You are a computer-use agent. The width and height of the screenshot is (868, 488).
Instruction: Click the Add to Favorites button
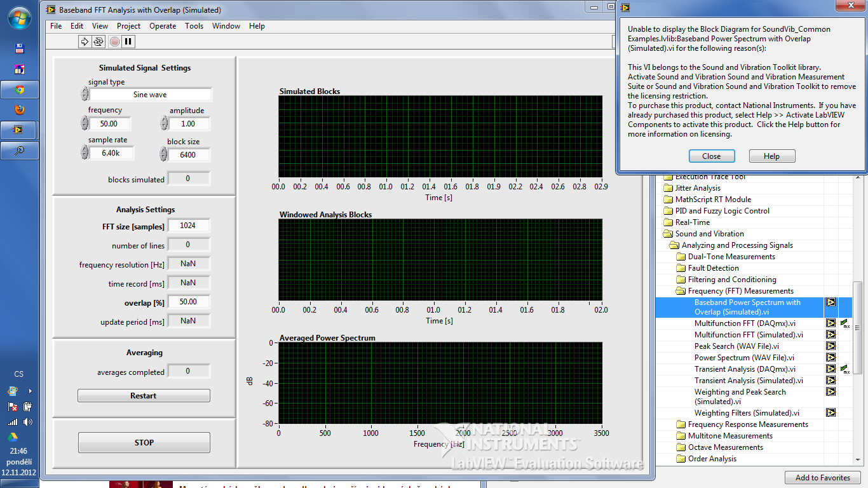pyautogui.click(x=822, y=478)
